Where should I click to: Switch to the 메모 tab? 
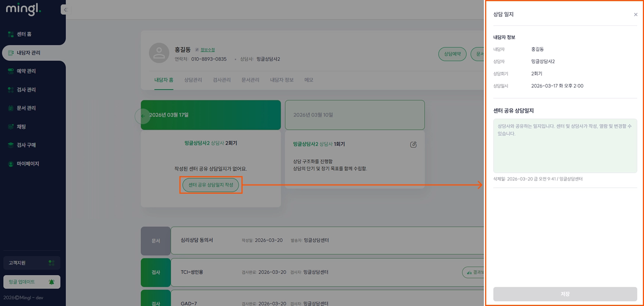pyautogui.click(x=309, y=80)
